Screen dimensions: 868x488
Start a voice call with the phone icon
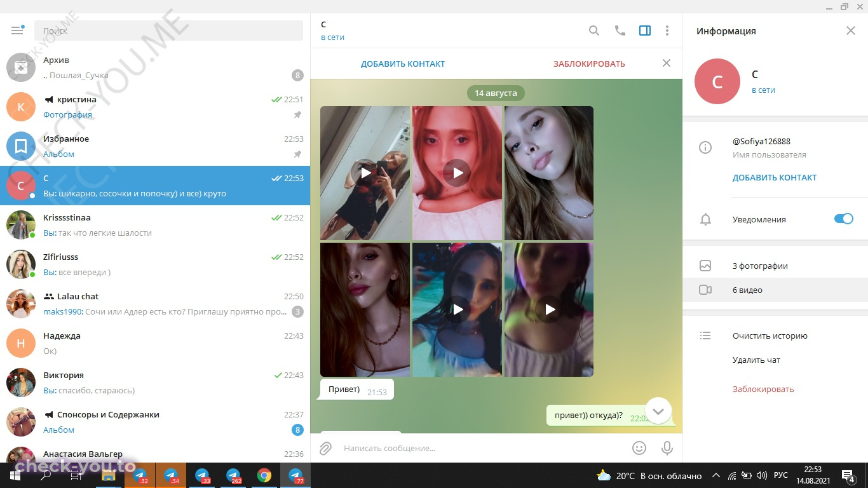(620, 30)
